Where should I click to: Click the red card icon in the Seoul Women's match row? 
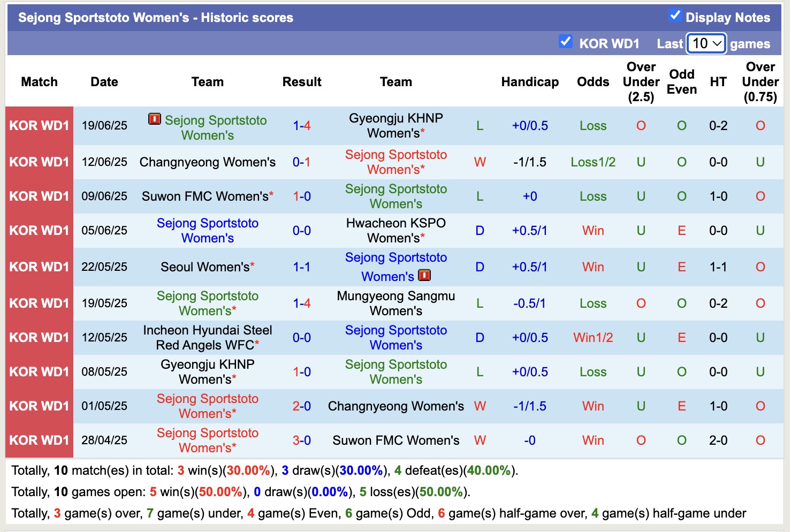[x=424, y=275]
